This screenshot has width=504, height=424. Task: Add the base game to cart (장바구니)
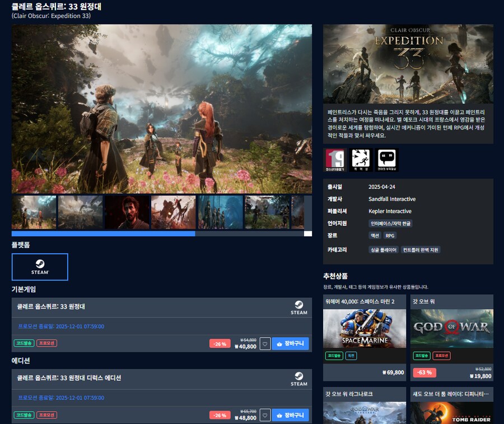[290, 344]
